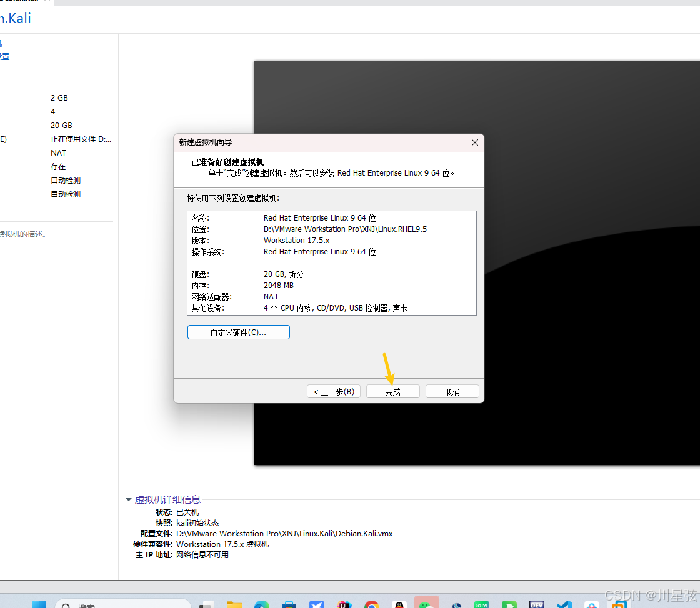Select the 版本 Workstation 17.5.x row in the wizard
This screenshot has width=700, height=608.
point(331,240)
